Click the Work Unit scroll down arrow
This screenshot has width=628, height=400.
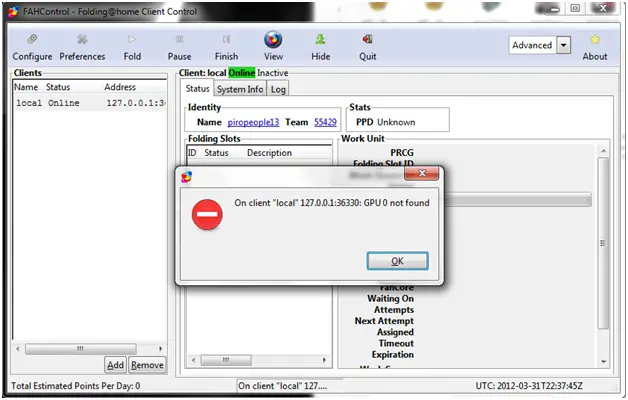(603, 362)
